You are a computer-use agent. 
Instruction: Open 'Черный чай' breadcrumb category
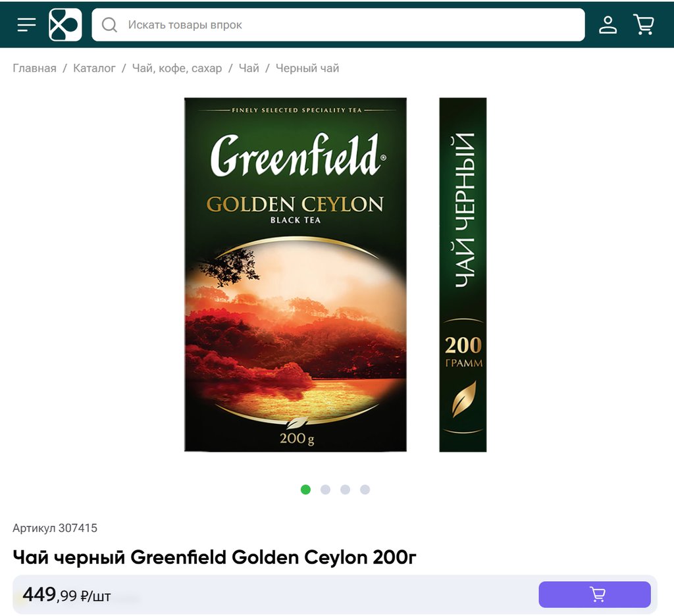tap(307, 68)
